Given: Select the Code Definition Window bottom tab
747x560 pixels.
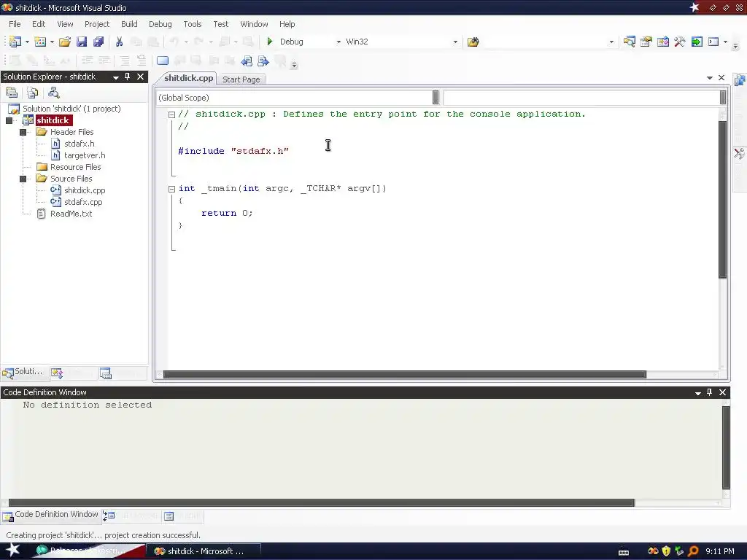Looking at the screenshot, I should tap(51, 515).
